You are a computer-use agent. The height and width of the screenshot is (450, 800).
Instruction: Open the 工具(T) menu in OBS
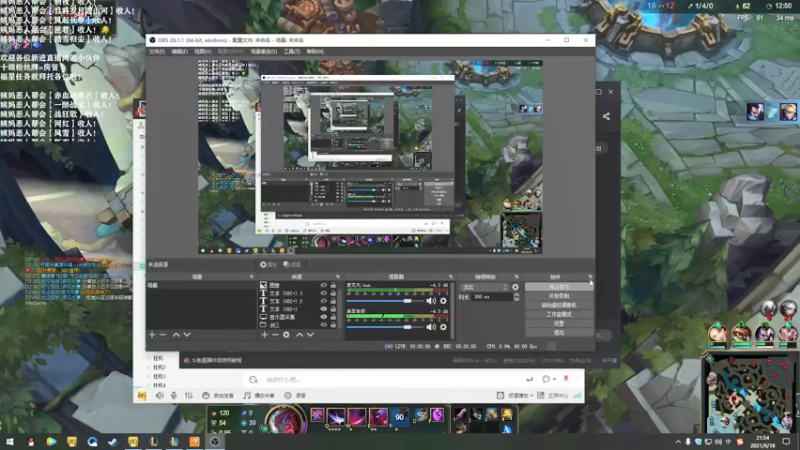point(291,52)
